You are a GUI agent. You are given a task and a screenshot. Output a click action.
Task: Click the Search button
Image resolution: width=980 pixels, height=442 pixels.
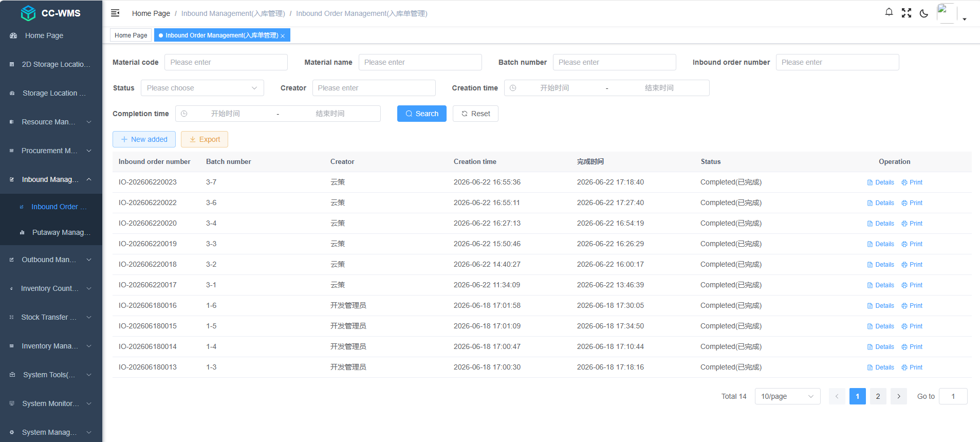422,114
